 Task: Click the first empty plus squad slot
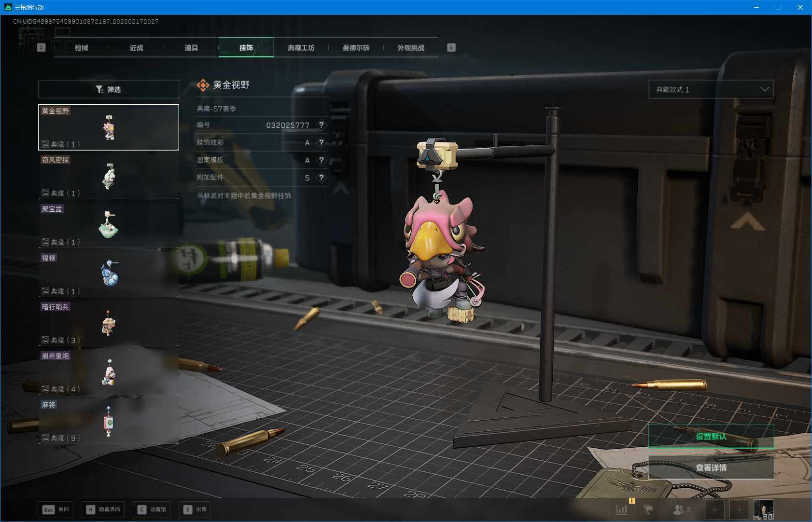click(x=714, y=509)
